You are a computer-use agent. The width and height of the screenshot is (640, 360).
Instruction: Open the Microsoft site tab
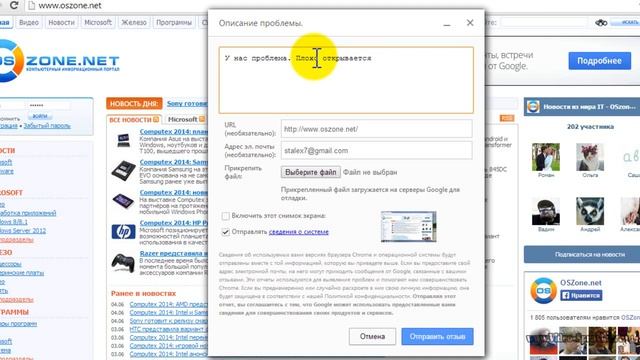pyautogui.click(x=98, y=22)
